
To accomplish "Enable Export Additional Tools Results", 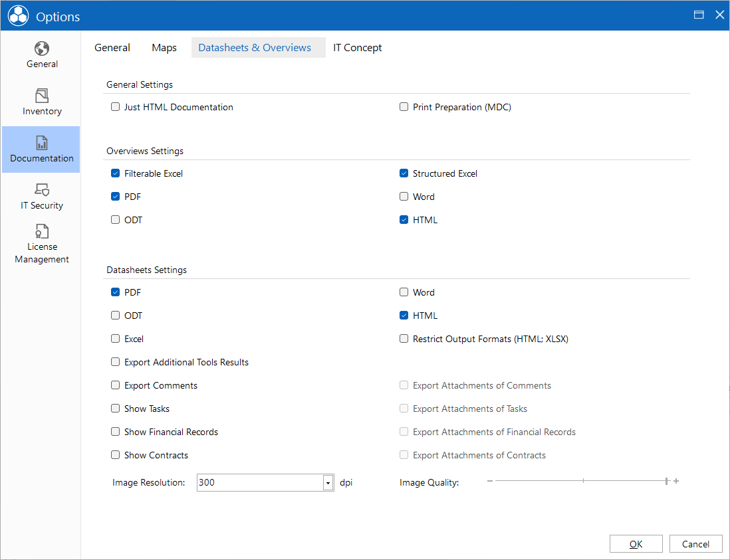I will pyautogui.click(x=116, y=362).
